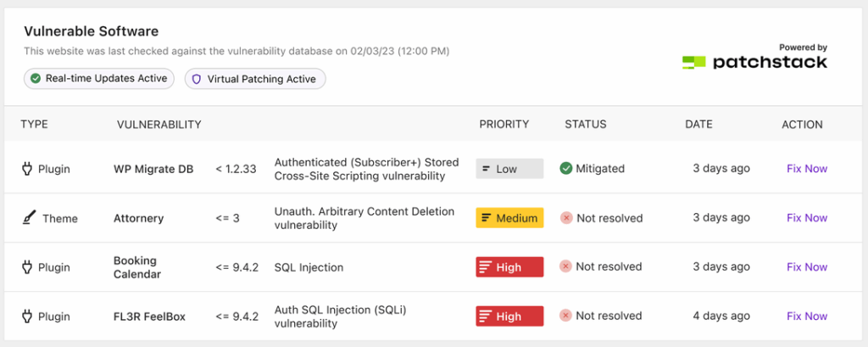Click Fix Now for WP Migrate DB

[x=806, y=169]
